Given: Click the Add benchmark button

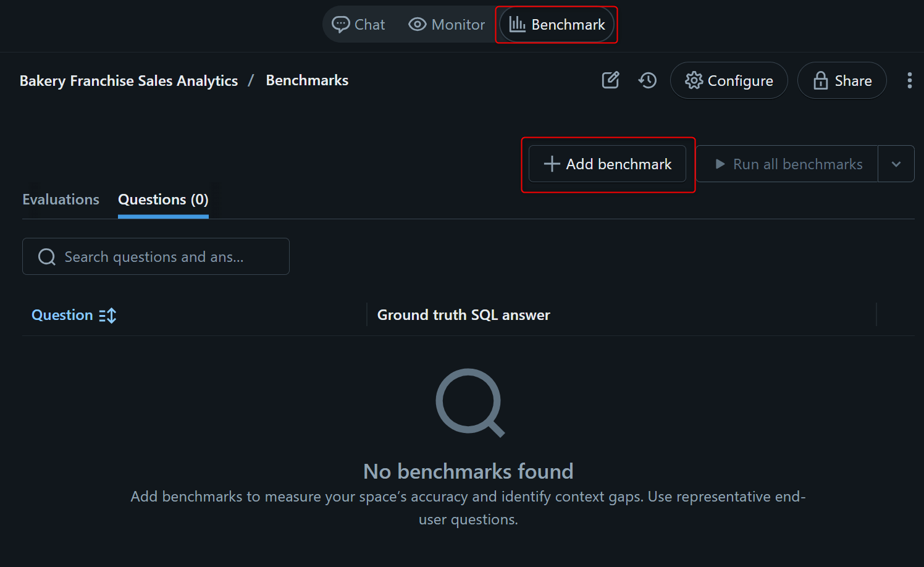Looking at the screenshot, I should (x=607, y=164).
